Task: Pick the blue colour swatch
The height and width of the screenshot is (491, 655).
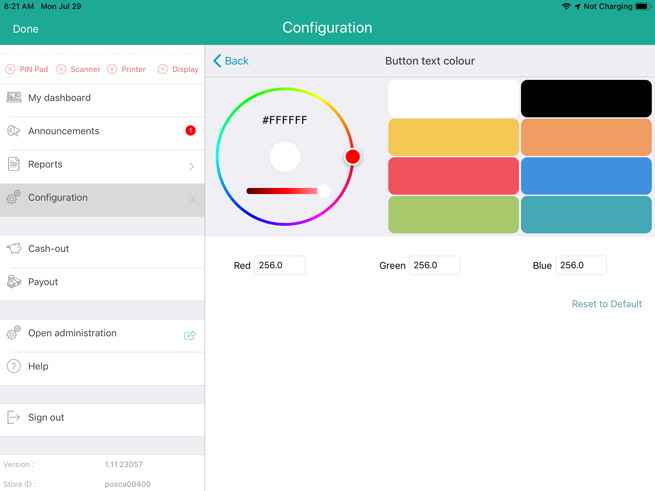Action: [x=586, y=176]
